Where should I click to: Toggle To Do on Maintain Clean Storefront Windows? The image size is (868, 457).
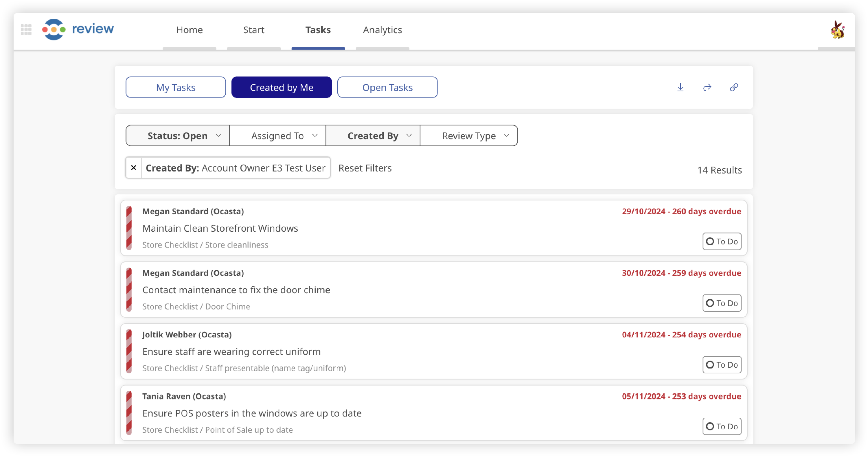coord(721,242)
